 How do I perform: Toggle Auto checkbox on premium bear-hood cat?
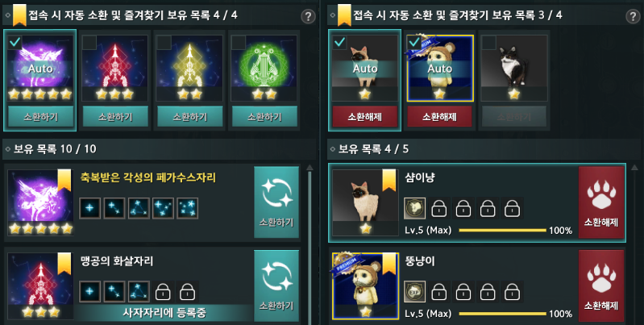pos(414,42)
